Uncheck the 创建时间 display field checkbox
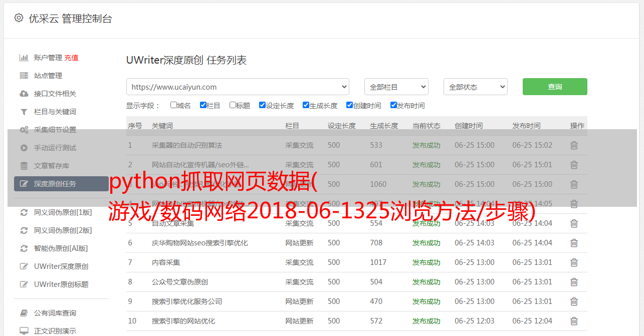The image size is (644, 336). [349, 105]
